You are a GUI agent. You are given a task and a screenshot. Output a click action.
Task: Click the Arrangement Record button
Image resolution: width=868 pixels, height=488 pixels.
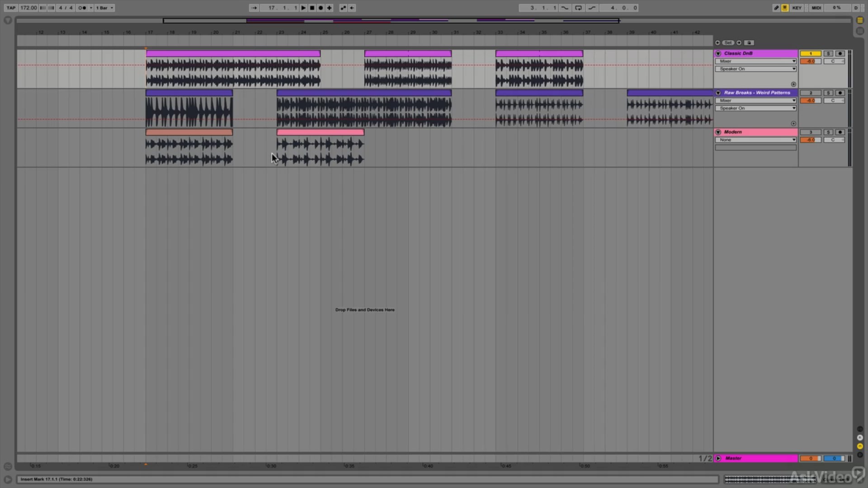[x=321, y=8]
